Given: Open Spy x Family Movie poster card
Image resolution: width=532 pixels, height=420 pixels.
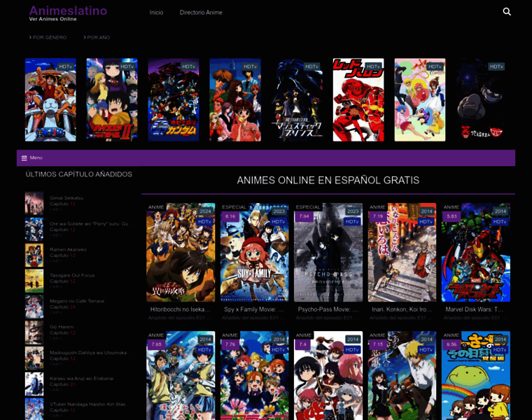Looking at the screenshot, I should (x=255, y=253).
